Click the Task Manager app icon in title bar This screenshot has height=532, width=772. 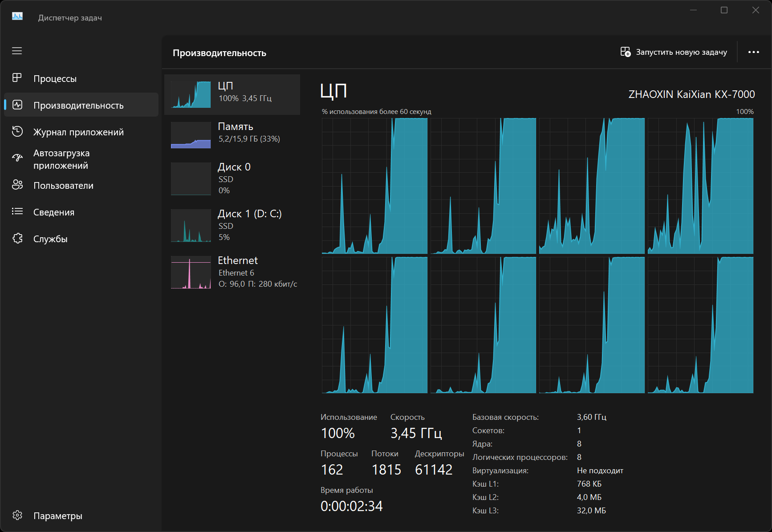click(17, 16)
